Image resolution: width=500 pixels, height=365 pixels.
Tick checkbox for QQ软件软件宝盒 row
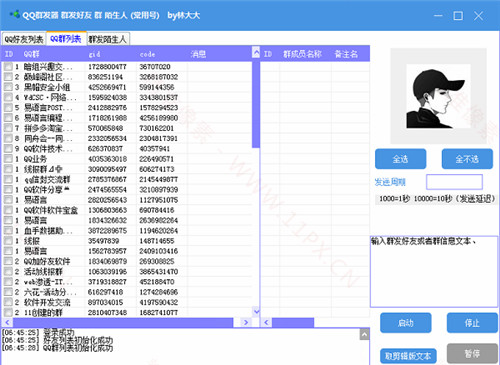[8, 210]
